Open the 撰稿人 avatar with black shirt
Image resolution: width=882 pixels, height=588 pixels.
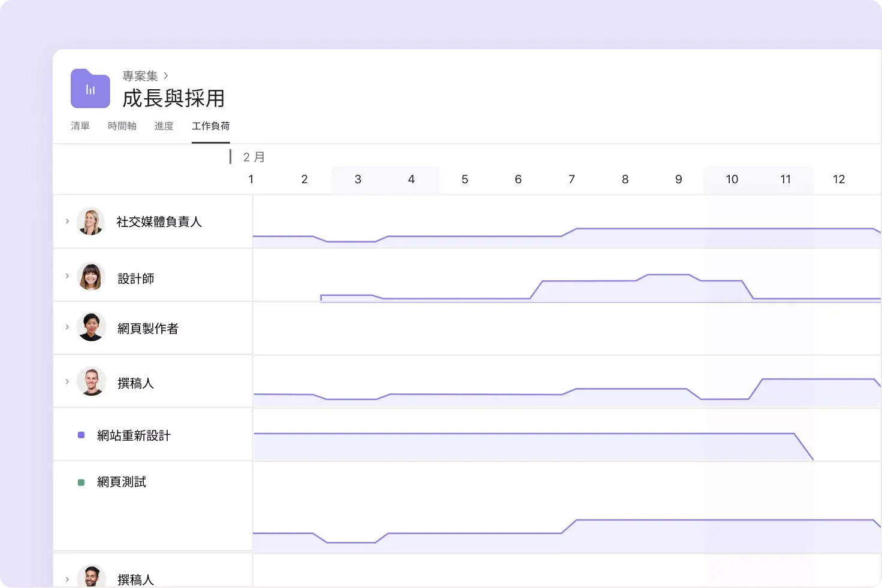(x=90, y=381)
